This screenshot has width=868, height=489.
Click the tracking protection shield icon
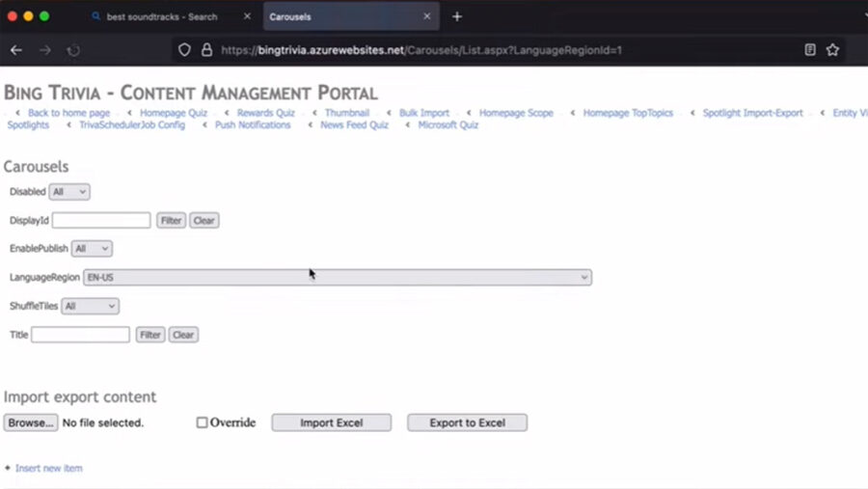(x=185, y=50)
